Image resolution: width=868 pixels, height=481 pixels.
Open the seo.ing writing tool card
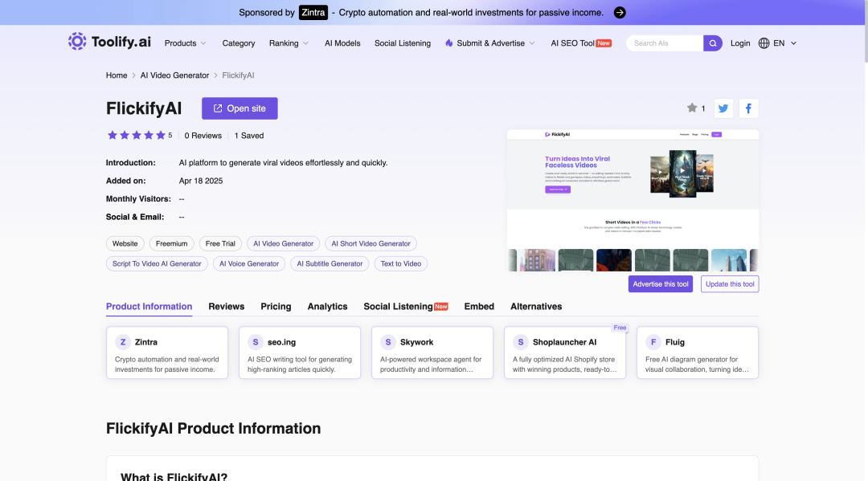pos(300,353)
